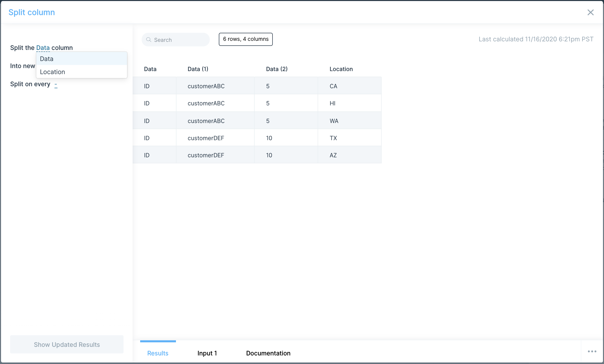Open the Documentation tab
Screen dimensions: 604x364
pos(268,353)
